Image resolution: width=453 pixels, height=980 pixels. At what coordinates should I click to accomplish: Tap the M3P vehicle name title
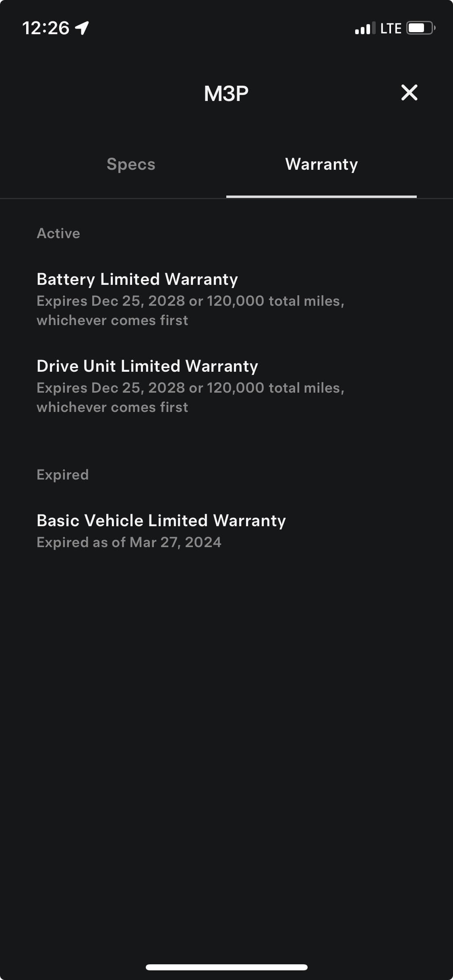pyautogui.click(x=226, y=93)
